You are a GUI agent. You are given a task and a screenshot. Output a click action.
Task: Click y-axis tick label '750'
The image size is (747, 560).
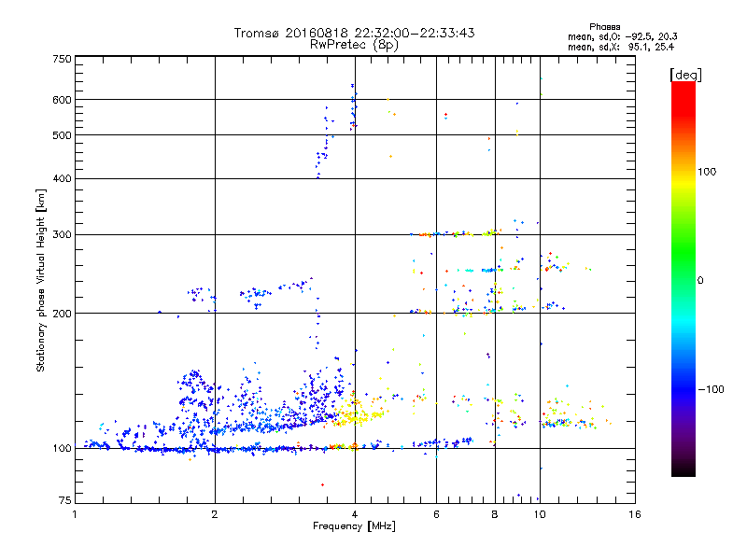pyautogui.click(x=62, y=59)
